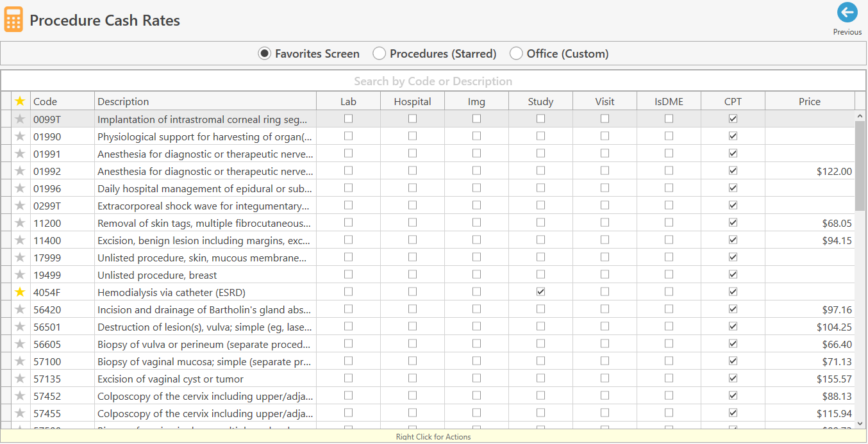Star code 11200 skin tags removal
868x444 pixels.
(20, 222)
